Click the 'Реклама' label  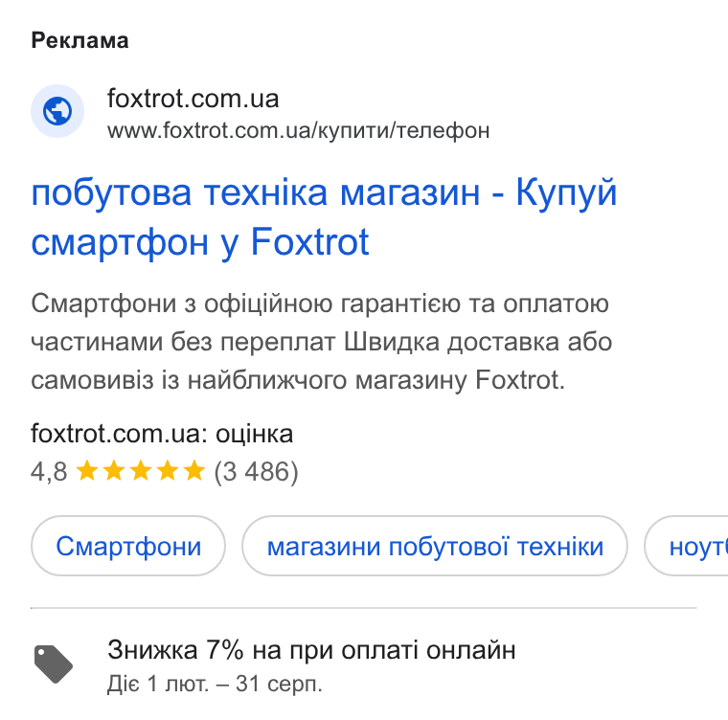(80, 40)
